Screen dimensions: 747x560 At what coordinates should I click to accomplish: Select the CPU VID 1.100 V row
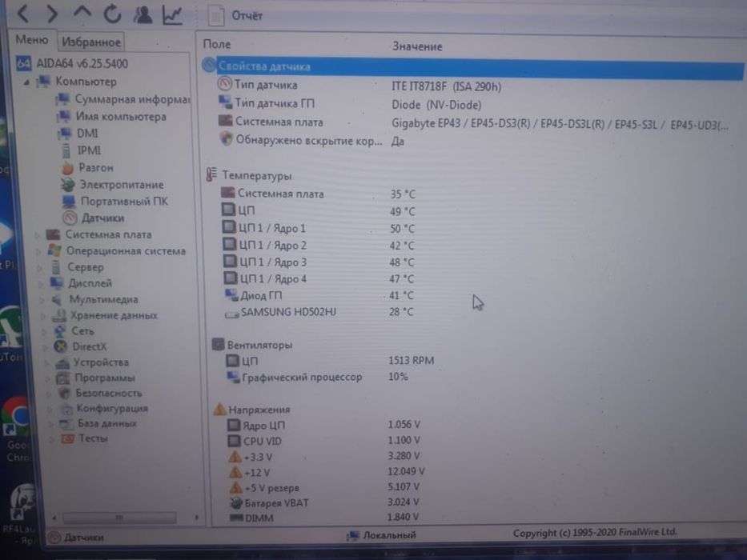click(x=324, y=441)
